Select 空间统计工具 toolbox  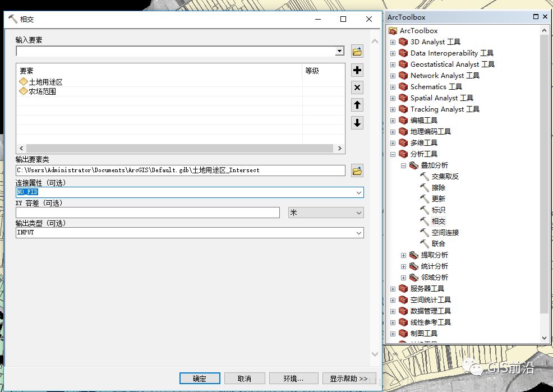pyautogui.click(x=430, y=300)
